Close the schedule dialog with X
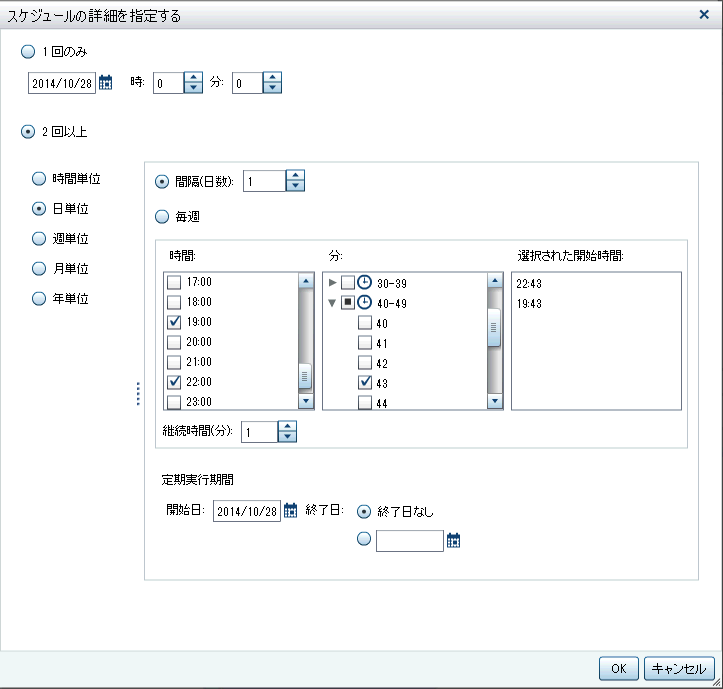 click(705, 14)
